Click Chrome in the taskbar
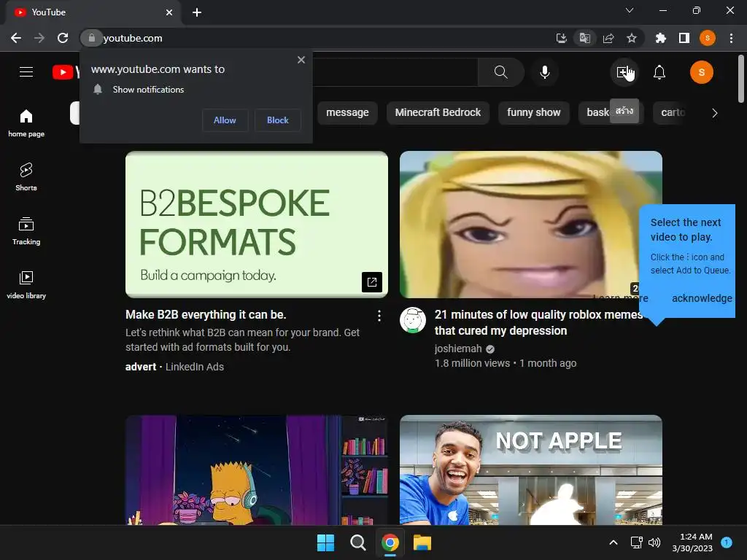 click(x=390, y=542)
